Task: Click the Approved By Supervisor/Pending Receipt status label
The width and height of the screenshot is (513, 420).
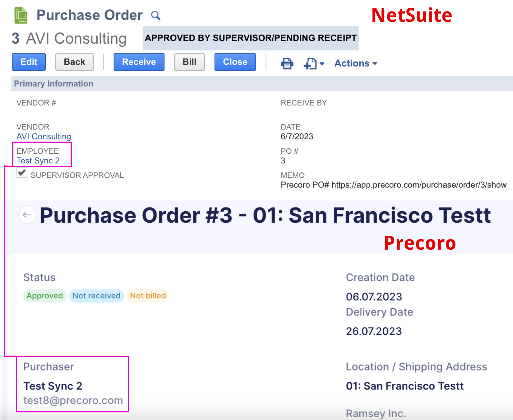Action: tap(251, 38)
